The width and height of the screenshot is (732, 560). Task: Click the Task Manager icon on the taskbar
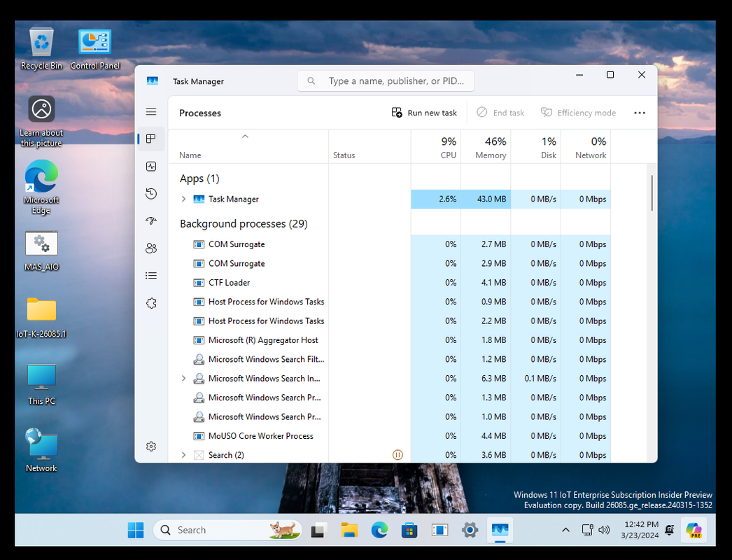point(500,530)
